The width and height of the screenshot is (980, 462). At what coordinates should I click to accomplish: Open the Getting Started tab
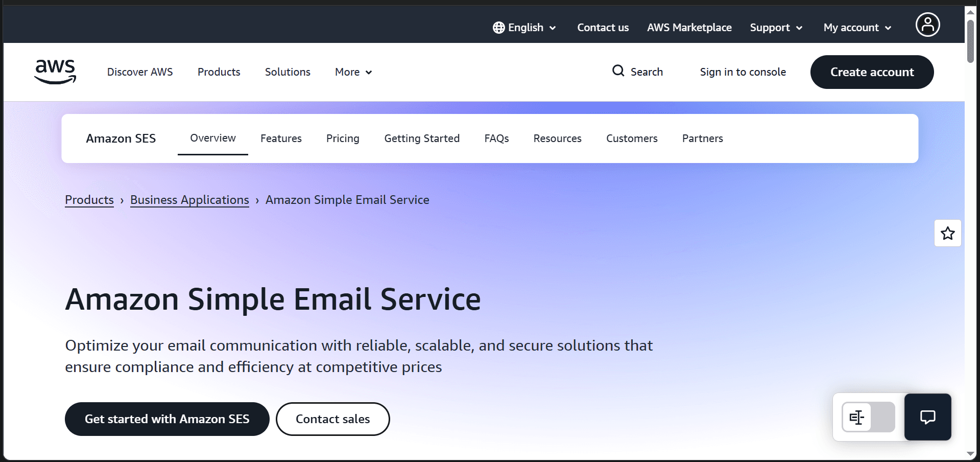pos(422,138)
